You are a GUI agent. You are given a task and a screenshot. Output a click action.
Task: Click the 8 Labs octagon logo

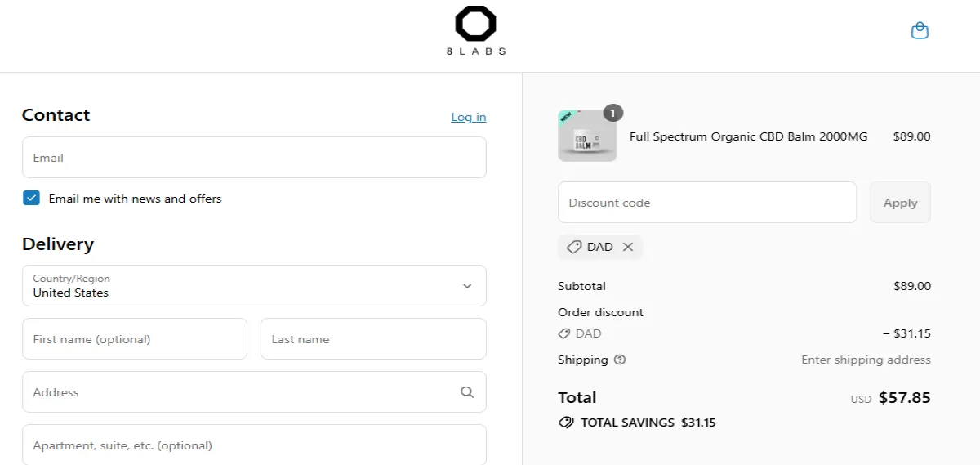tap(476, 25)
